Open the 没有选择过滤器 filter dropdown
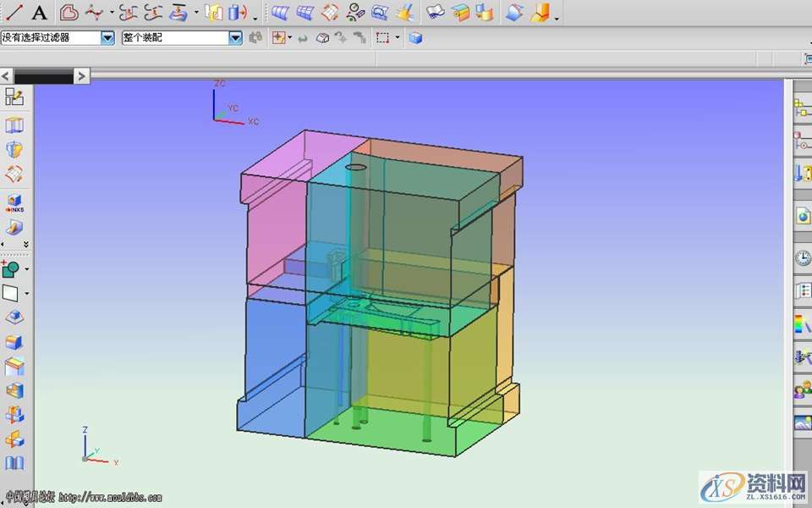 tap(107, 38)
